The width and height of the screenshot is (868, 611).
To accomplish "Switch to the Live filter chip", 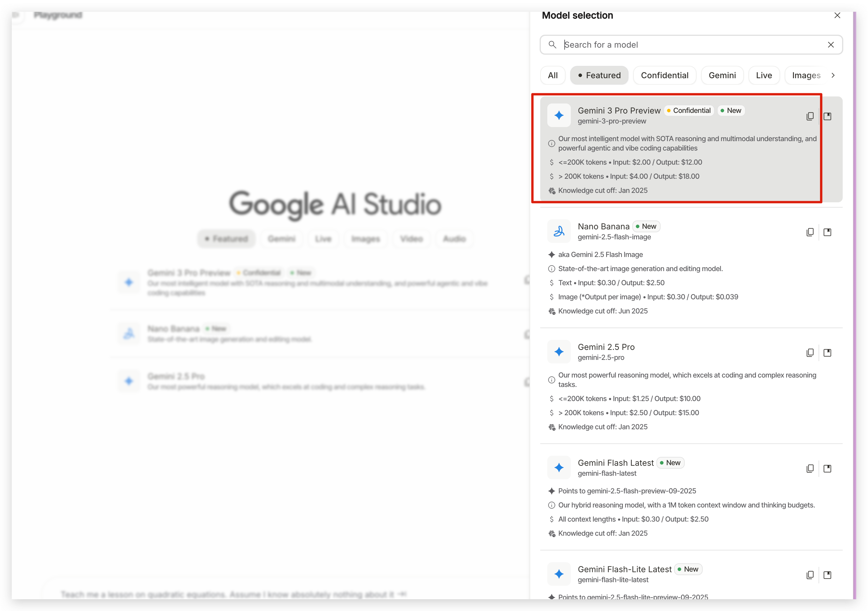I will 764,75.
